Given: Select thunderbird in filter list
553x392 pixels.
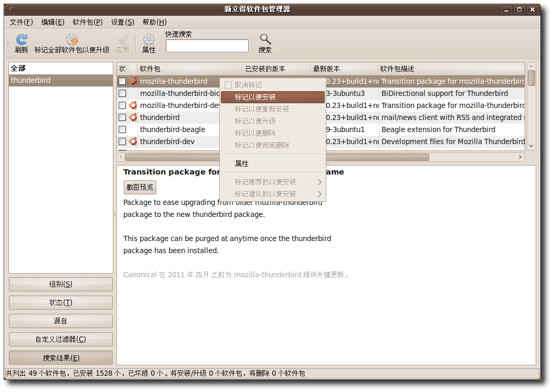Looking at the screenshot, I should 61,80.
